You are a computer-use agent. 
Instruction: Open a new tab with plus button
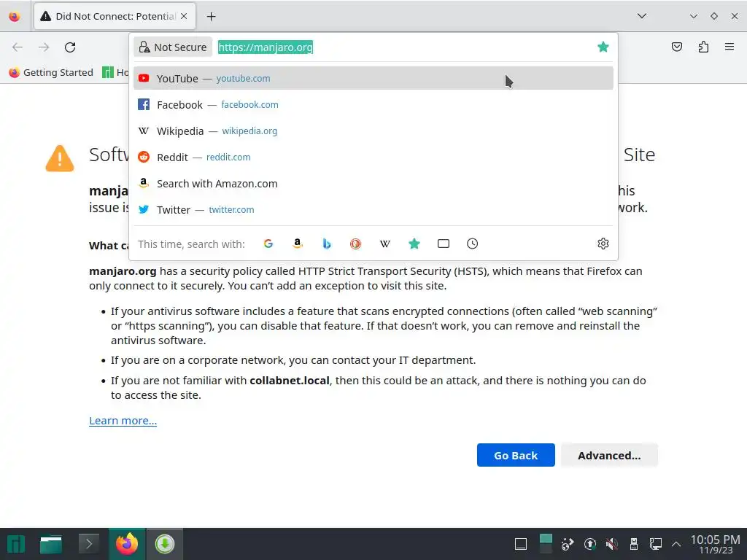[211, 17]
